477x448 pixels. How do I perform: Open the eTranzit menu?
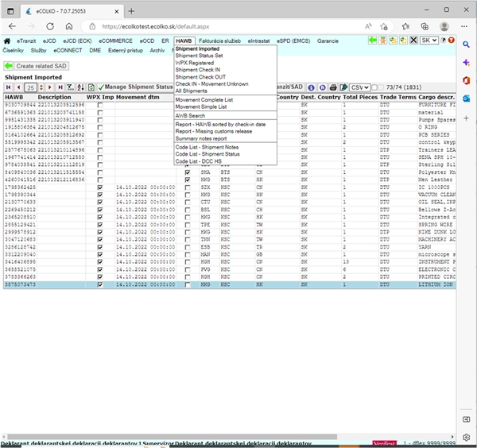tap(26, 41)
